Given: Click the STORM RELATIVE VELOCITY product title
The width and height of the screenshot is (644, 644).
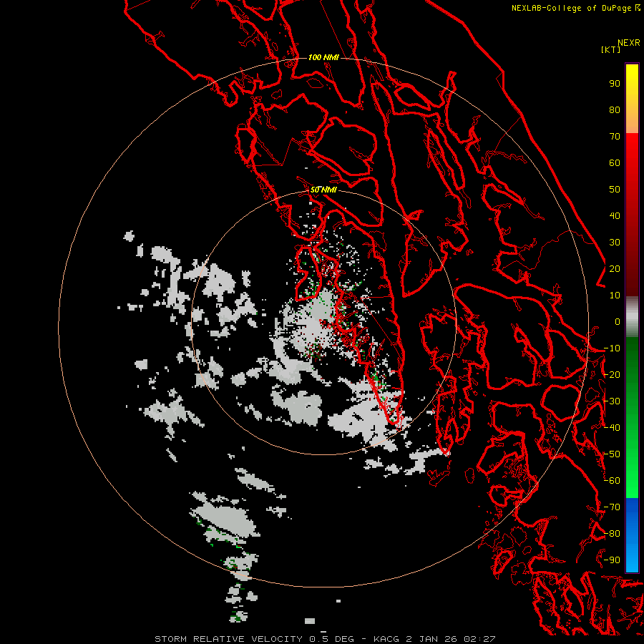Looking at the screenshot, I should [x=228, y=639].
